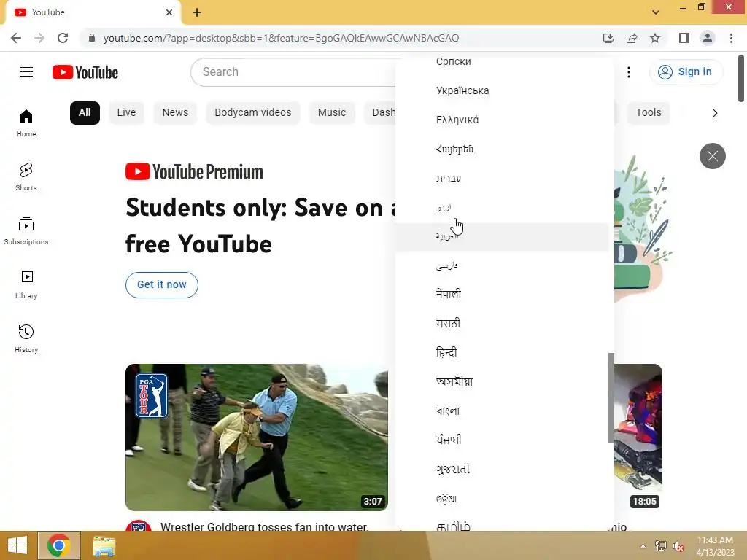This screenshot has width=747, height=560.
Task: Bookmark this page with the star icon
Action: coord(655,38)
